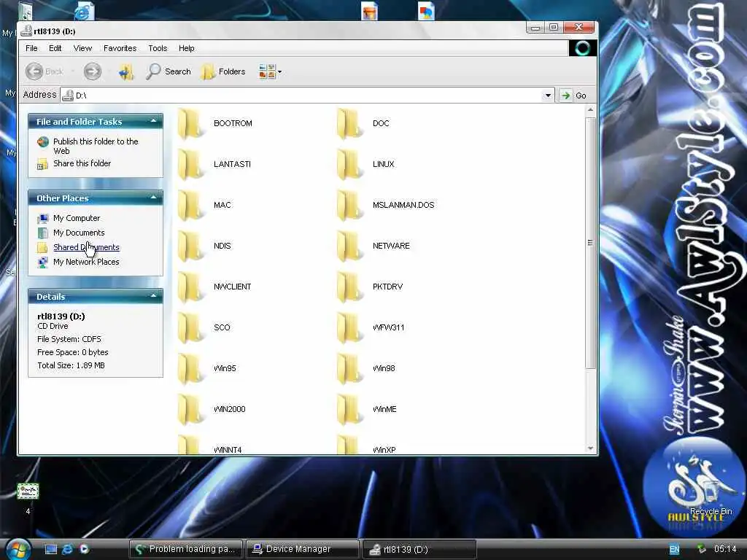Screen dimensions: 747x560
Task: Open the View menu
Action: pos(82,48)
